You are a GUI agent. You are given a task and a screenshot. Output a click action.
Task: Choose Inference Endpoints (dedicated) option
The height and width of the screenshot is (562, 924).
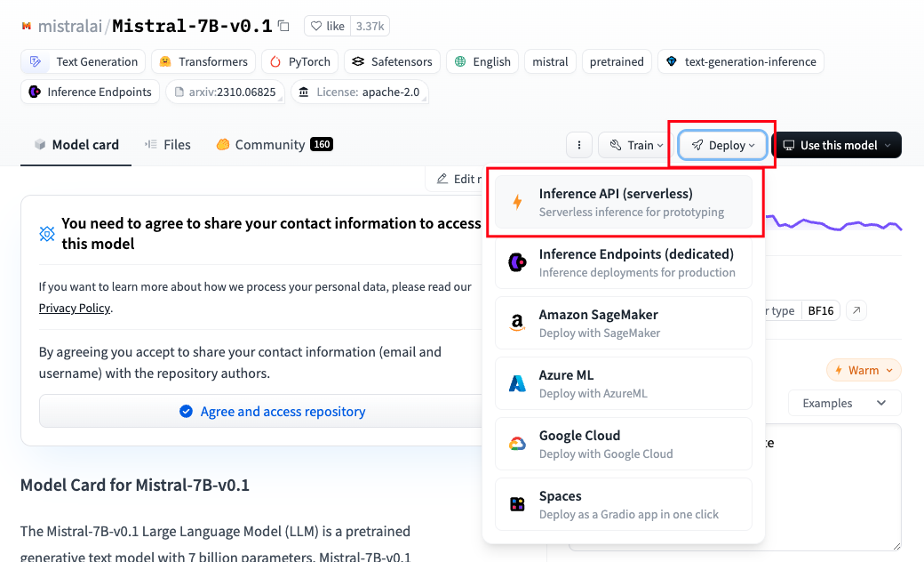(624, 263)
